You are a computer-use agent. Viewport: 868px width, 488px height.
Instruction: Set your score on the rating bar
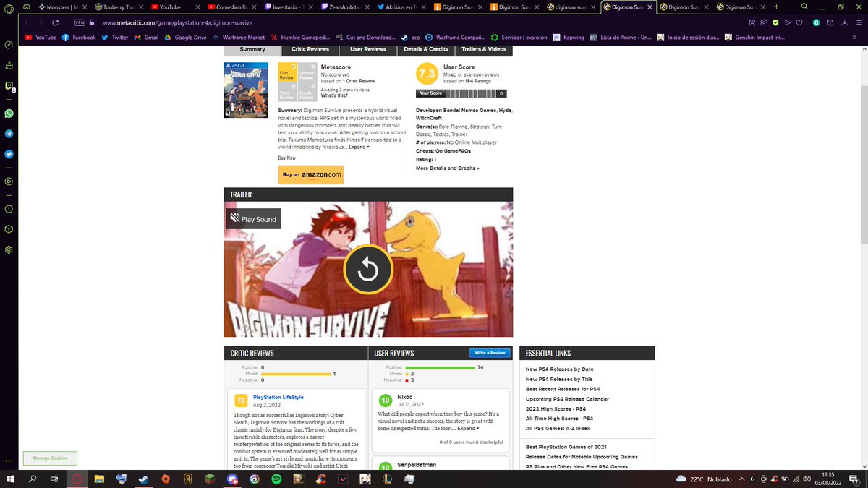[x=462, y=93]
